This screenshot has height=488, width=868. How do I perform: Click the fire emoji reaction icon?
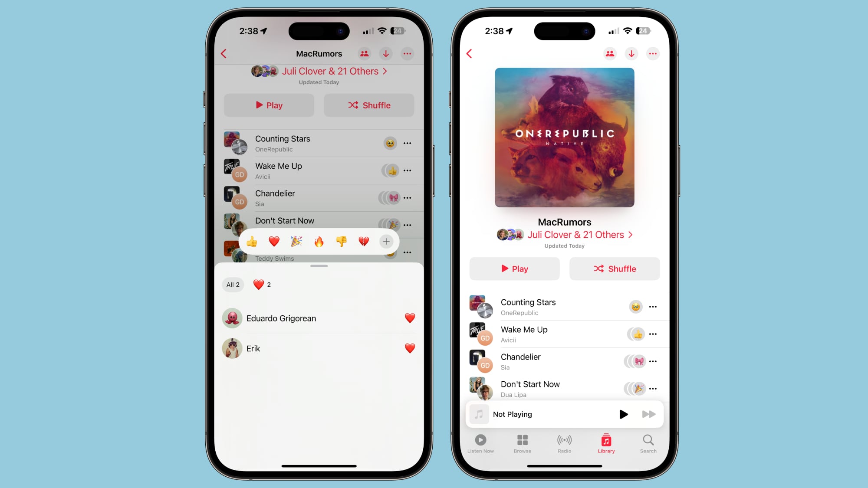pyautogui.click(x=319, y=241)
